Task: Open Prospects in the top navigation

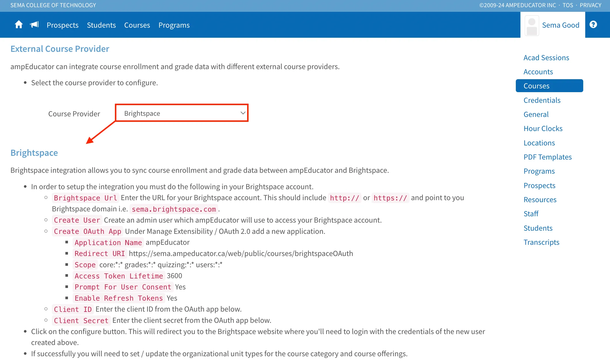Action: point(62,25)
